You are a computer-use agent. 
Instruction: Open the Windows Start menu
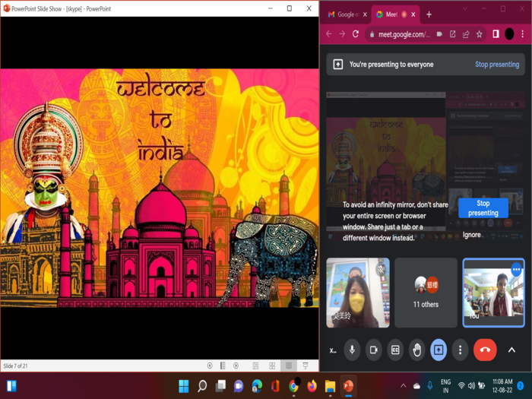(184, 386)
